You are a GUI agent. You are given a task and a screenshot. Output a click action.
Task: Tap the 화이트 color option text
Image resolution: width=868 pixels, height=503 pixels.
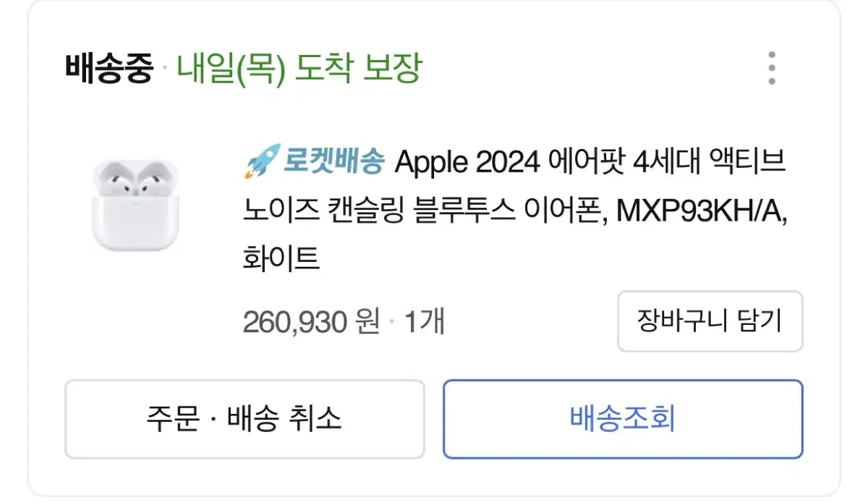coord(281,258)
